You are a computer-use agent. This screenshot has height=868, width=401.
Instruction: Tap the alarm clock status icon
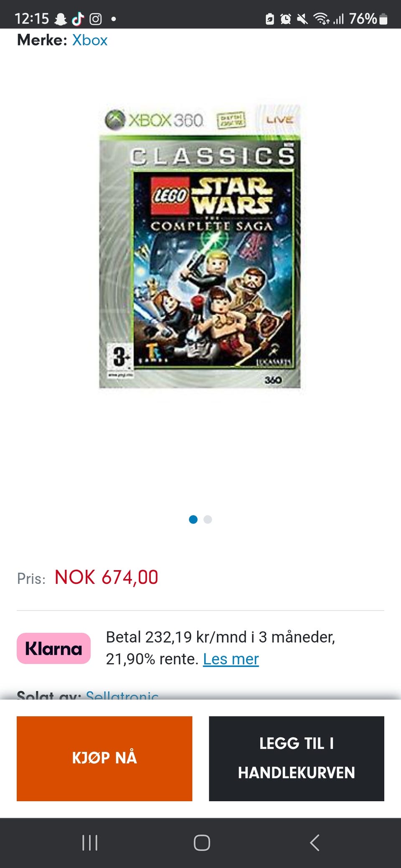[x=286, y=19]
